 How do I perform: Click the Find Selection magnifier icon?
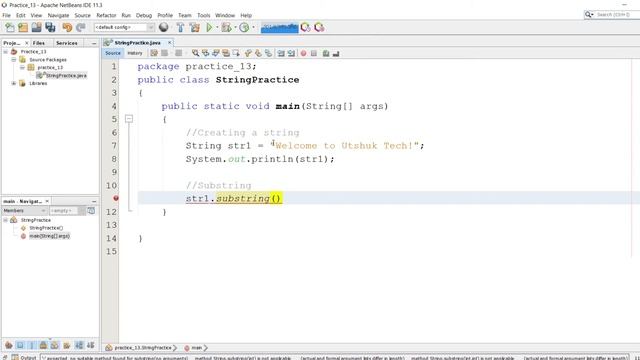tap(195, 53)
